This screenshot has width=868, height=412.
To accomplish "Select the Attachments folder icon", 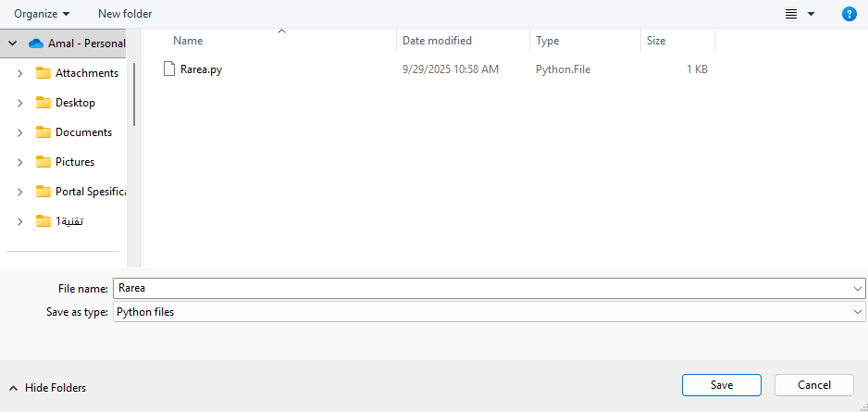I will tap(43, 73).
